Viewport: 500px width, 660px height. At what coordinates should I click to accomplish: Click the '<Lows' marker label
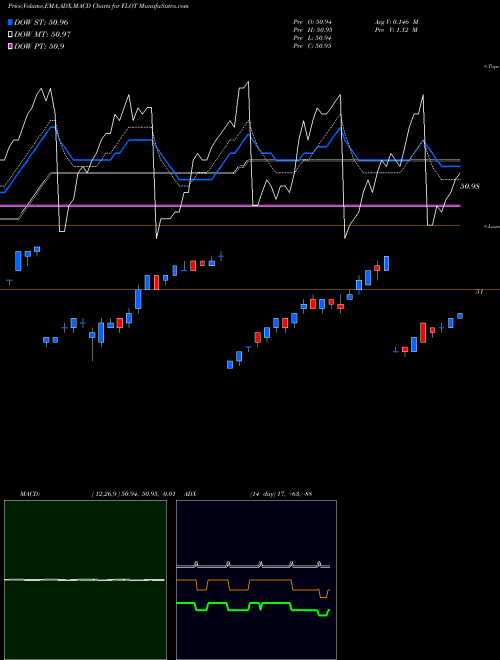491,226
